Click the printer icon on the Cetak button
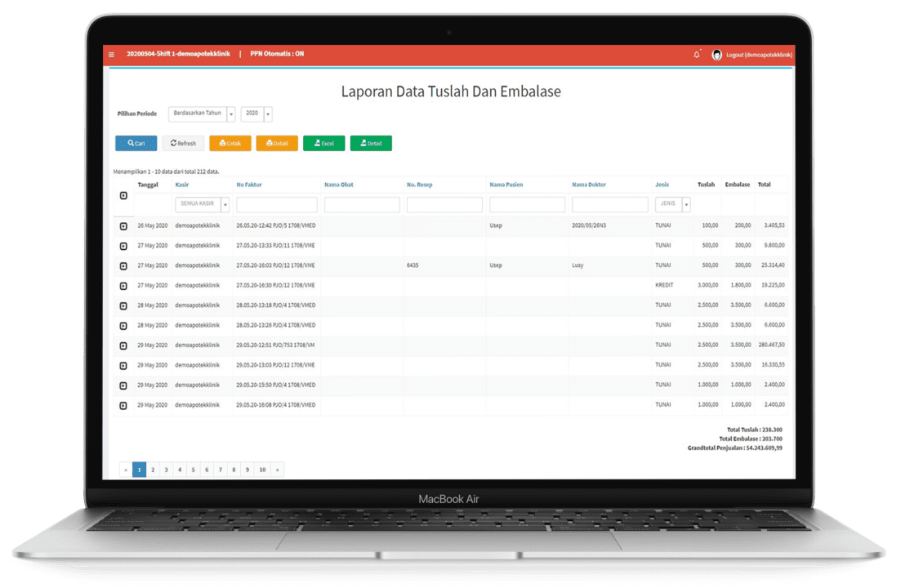Image resolution: width=901 pixels, height=588 pixels. pos(221,143)
